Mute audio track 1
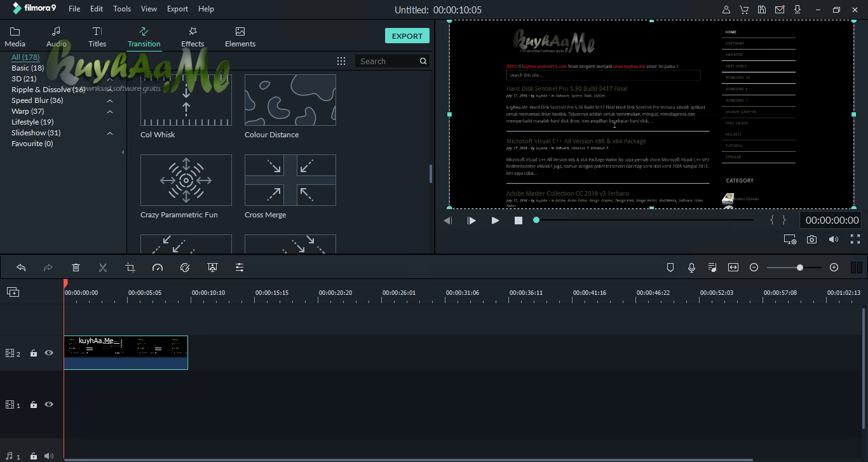 point(49,456)
